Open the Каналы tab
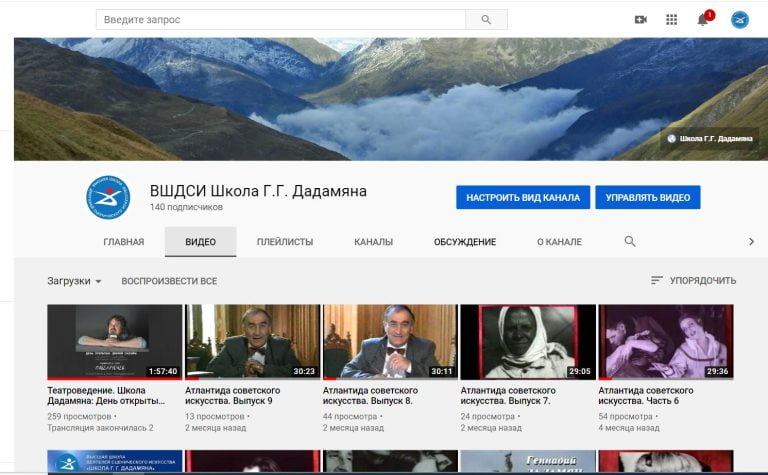Screen dimensions: 768x475 (x=373, y=242)
